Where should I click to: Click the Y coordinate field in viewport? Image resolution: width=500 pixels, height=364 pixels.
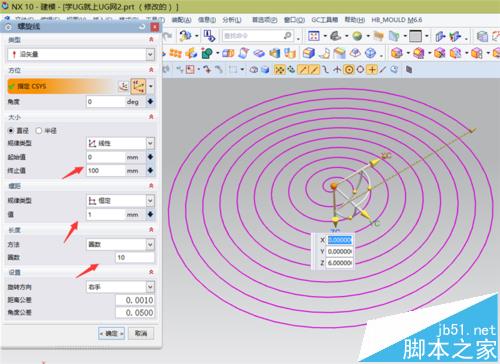(x=339, y=251)
